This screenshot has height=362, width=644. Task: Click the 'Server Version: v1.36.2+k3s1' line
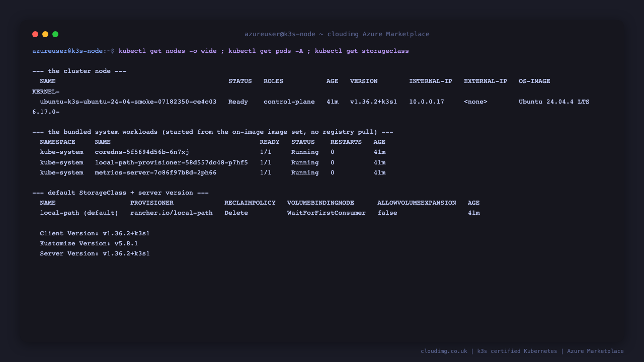click(x=95, y=254)
